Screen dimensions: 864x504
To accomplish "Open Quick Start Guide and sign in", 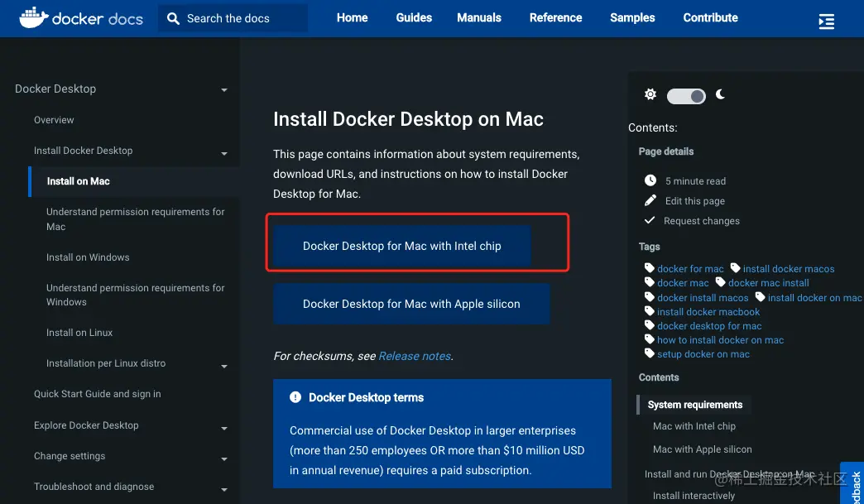I will [97, 394].
